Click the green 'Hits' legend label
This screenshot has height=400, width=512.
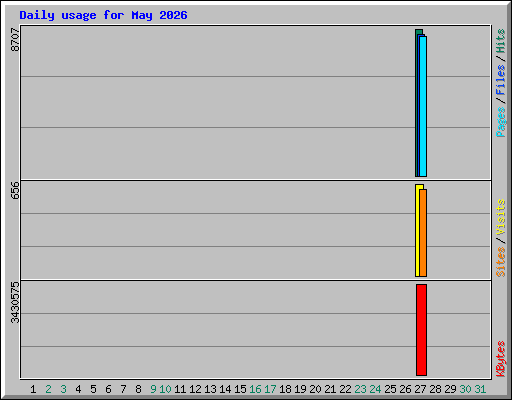point(501,41)
